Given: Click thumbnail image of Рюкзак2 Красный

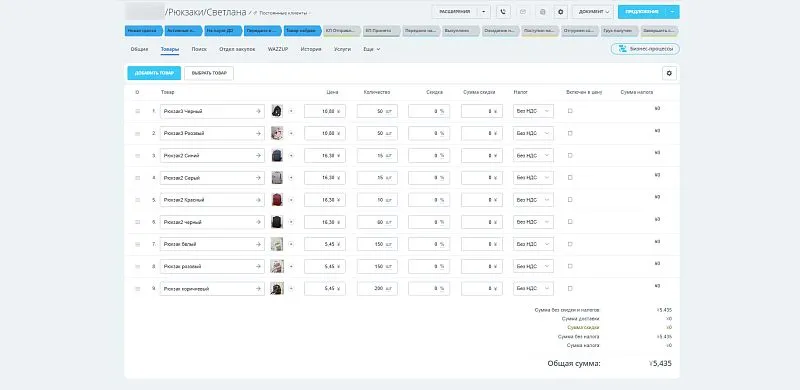Looking at the screenshot, I should 277,200.
